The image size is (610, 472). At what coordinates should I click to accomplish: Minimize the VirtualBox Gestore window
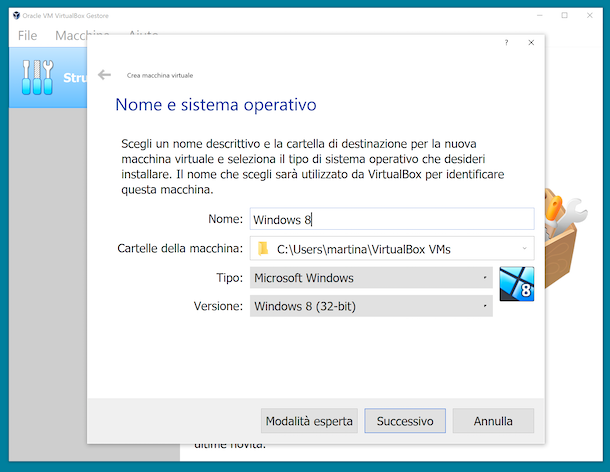pos(540,16)
